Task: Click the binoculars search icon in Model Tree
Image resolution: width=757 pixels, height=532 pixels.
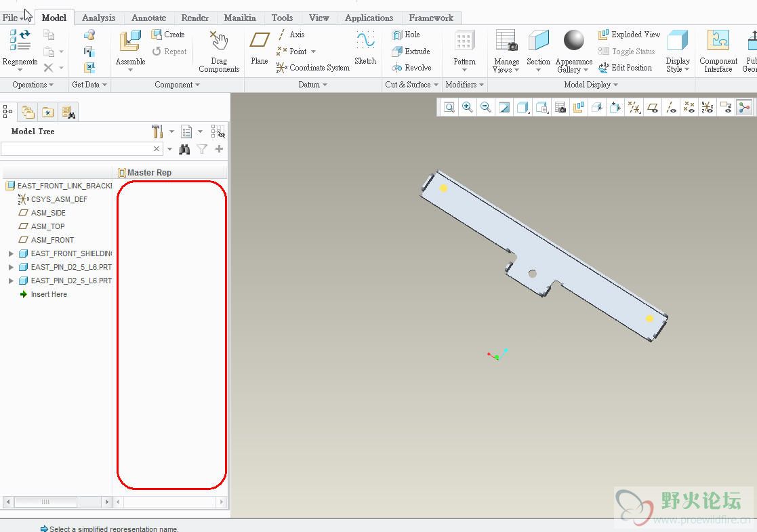Action: click(x=184, y=149)
